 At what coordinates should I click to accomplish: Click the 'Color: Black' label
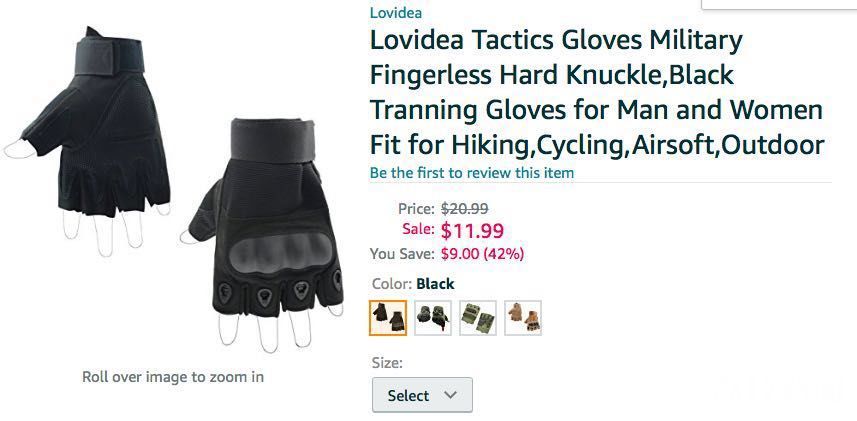[413, 284]
